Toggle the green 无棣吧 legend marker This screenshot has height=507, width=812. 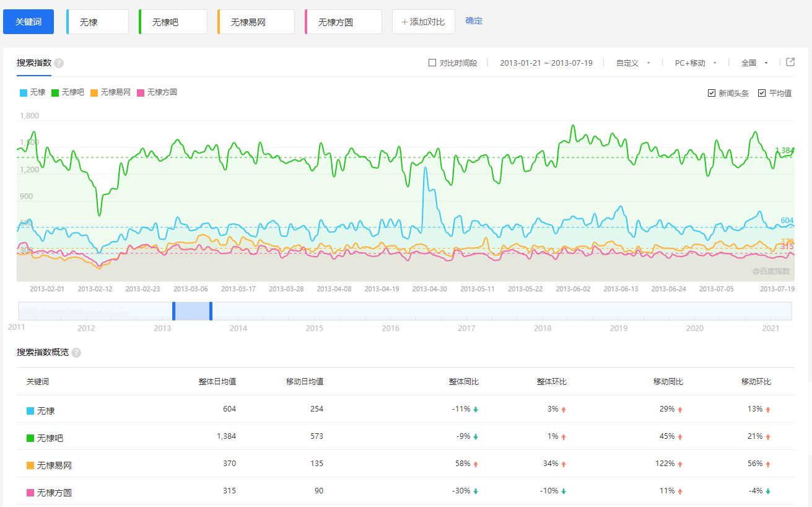pos(55,93)
